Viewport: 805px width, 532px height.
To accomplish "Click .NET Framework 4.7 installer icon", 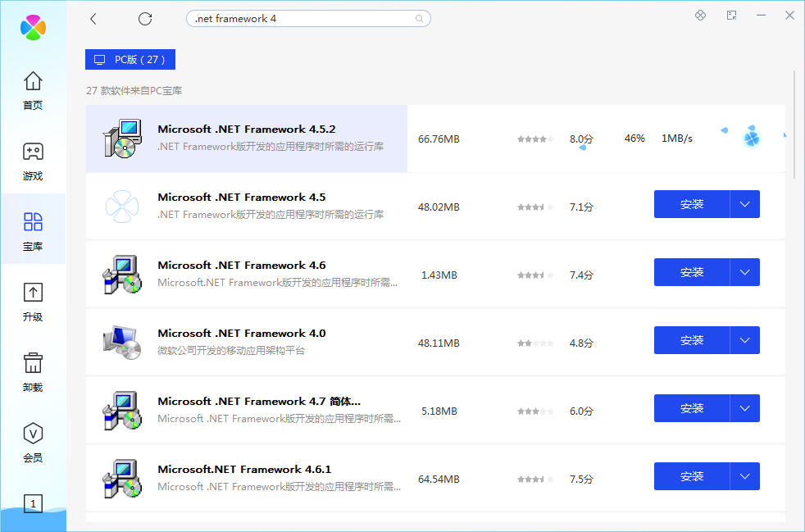I will coord(122,411).
